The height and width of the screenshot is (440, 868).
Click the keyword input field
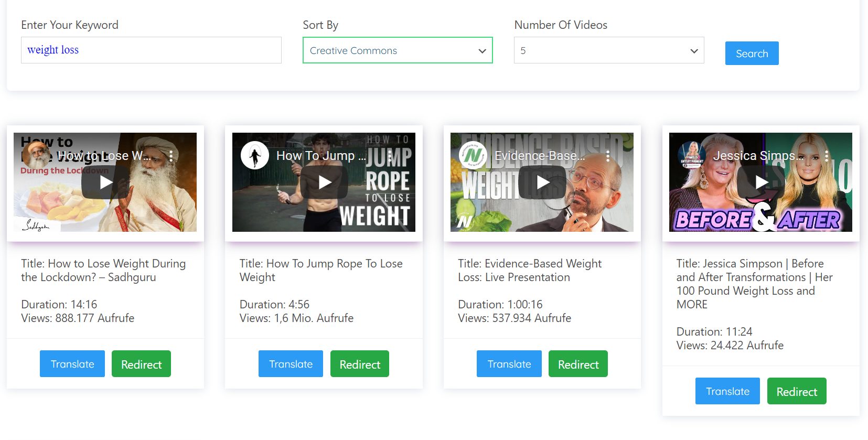click(x=151, y=50)
